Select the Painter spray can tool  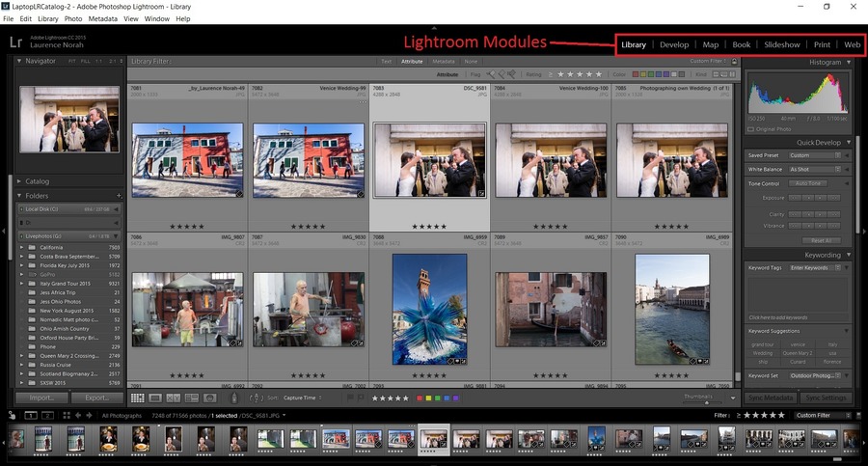click(x=234, y=397)
